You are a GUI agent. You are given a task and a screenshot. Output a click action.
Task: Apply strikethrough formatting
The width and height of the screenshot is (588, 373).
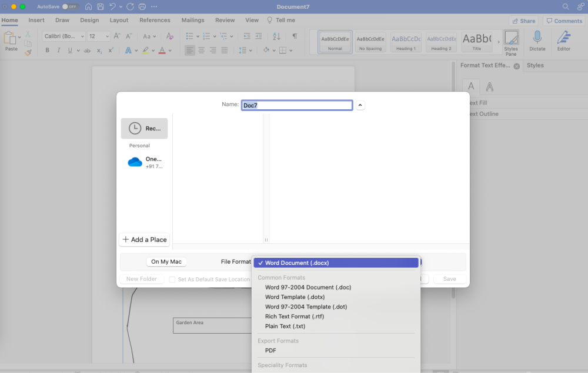click(x=87, y=50)
